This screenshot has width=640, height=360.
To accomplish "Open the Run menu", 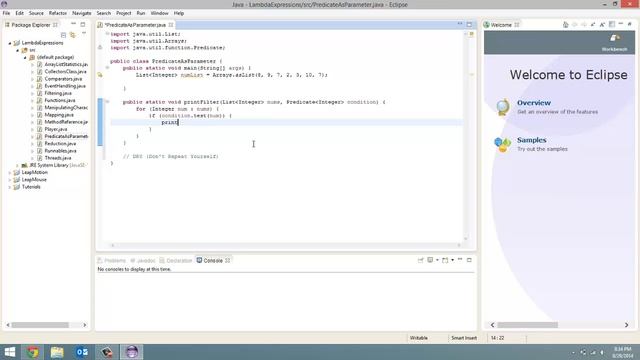I will (141, 13).
